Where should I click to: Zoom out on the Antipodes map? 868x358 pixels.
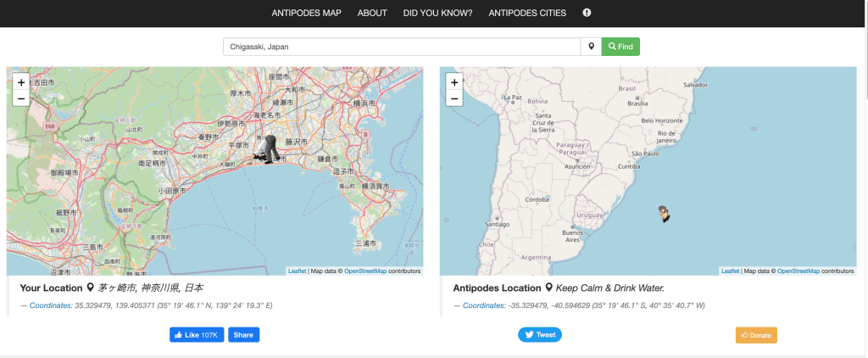pos(454,98)
